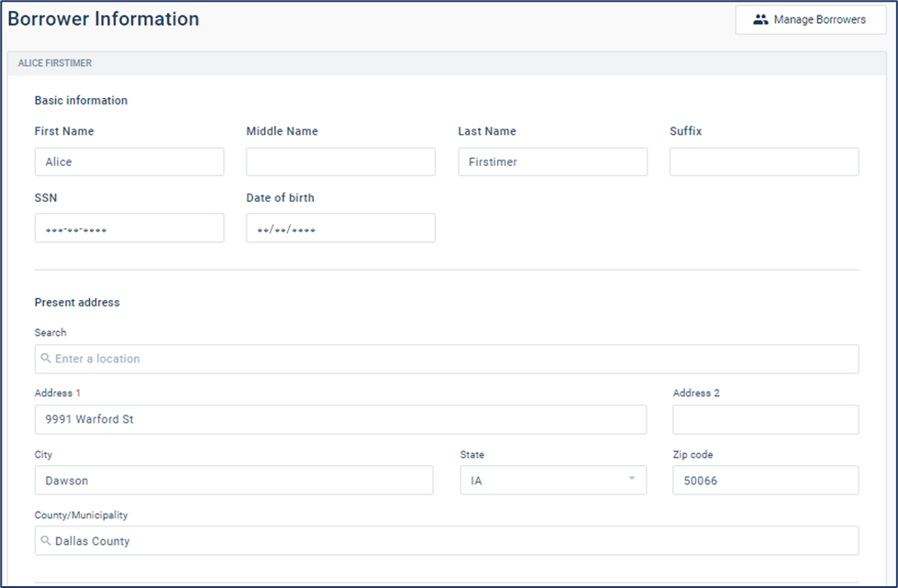Click the City label
The image size is (898, 588).
pos(43,455)
